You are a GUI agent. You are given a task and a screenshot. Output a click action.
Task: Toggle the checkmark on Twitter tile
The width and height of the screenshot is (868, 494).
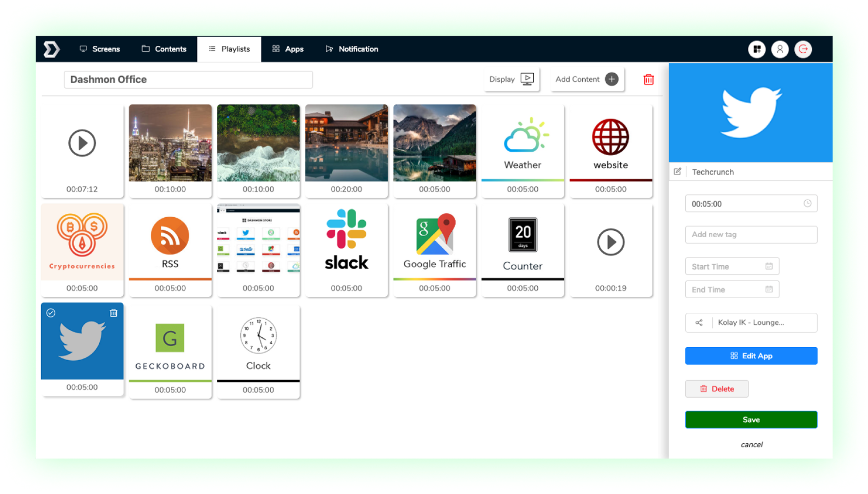pyautogui.click(x=51, y=313)
